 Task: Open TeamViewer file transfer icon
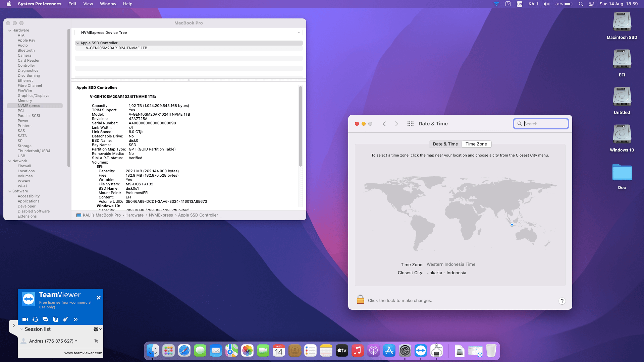(x=55, y=319)
